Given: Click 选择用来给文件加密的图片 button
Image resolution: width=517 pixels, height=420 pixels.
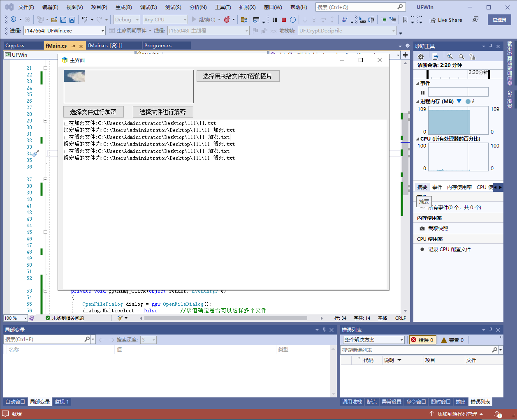Looking at the screenshot, I should point(238,76).
